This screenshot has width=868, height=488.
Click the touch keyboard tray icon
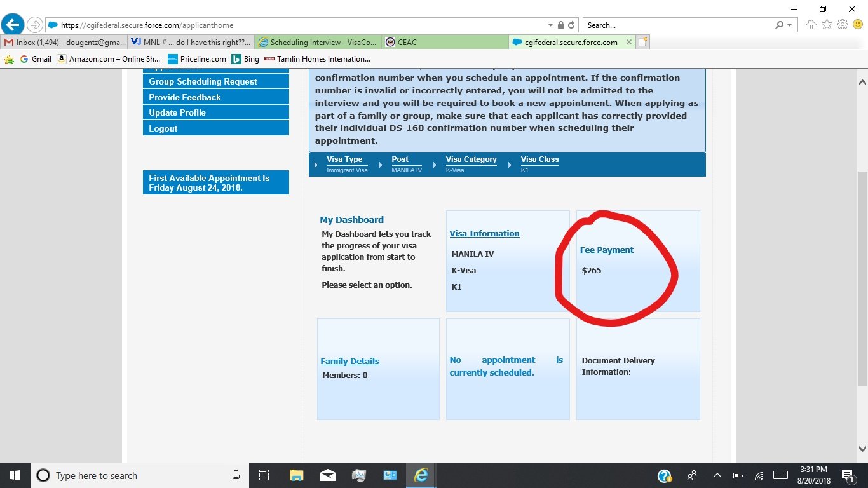coord(782,475)
